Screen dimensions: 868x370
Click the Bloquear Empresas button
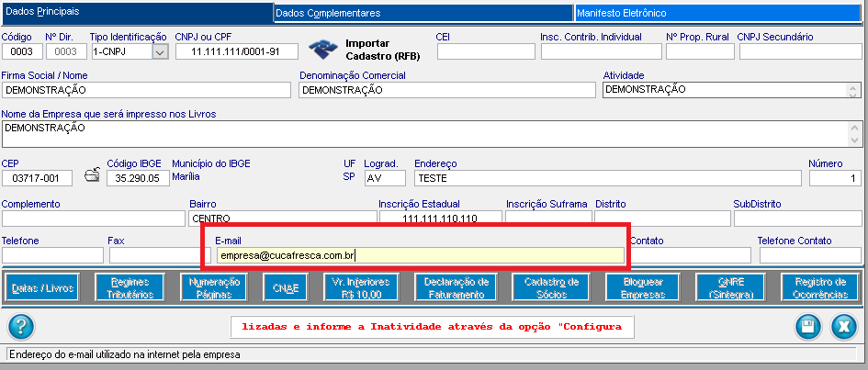[643, 287]
